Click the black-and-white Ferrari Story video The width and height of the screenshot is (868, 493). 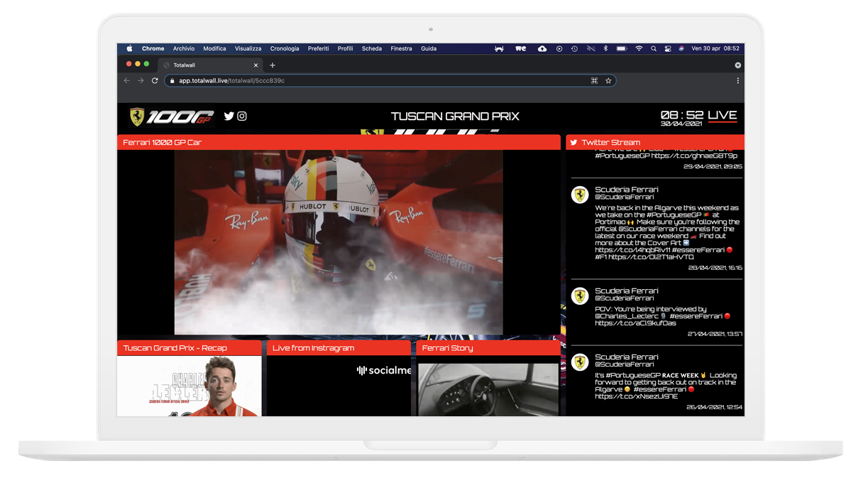(488, 390)
